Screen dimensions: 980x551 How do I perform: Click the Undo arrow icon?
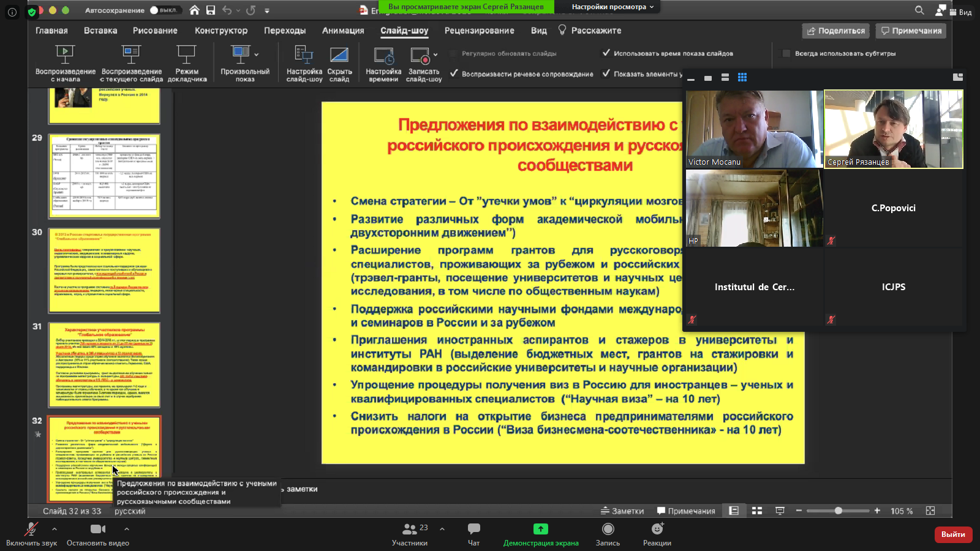227,10
